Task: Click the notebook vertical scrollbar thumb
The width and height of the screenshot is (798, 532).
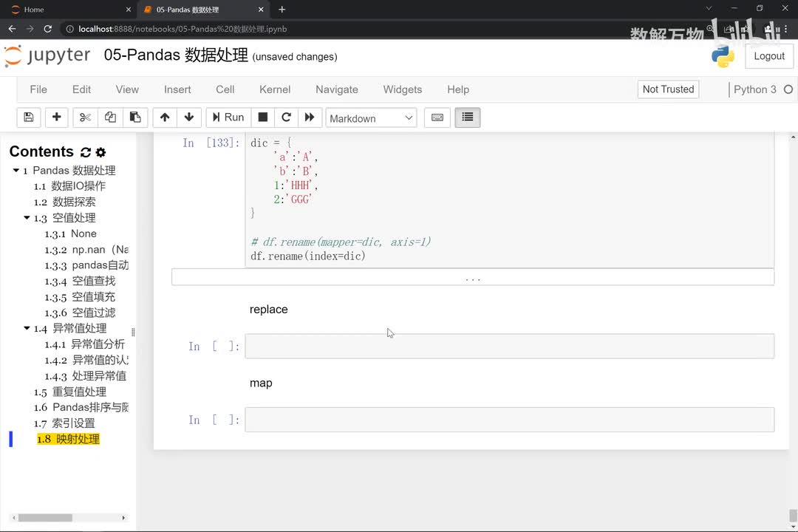Action: pos(793,515)
